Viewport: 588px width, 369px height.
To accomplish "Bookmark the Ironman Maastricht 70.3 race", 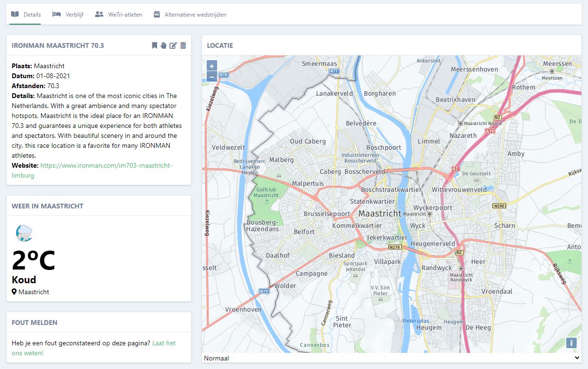I will pos(154,45).
